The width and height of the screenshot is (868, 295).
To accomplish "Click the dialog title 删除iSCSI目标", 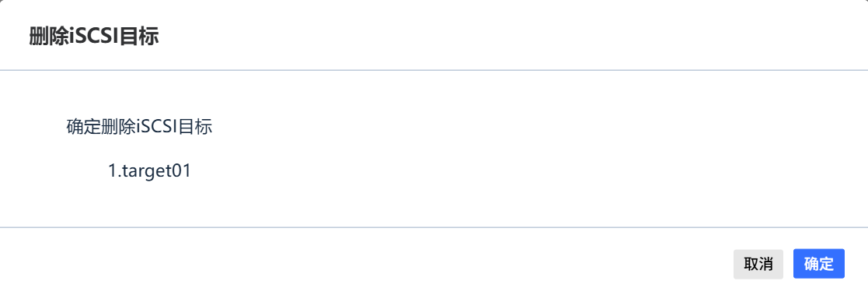I will [94, 37].
